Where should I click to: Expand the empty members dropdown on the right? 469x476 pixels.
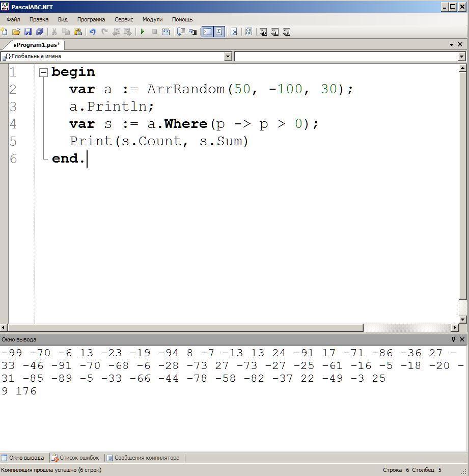coord(462,57)
